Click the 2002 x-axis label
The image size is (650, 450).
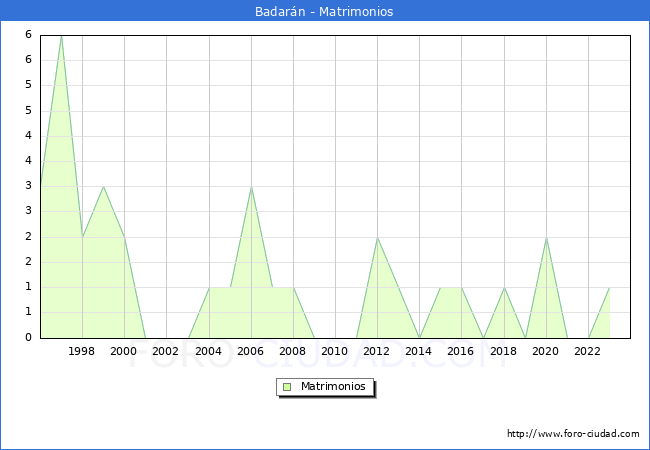tap(165, 351)
